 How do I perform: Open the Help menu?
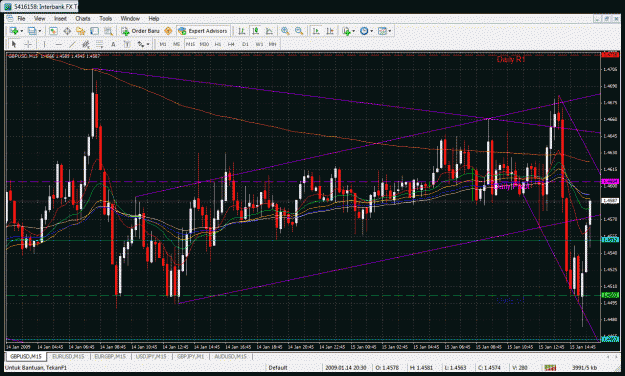pos(154,18)
